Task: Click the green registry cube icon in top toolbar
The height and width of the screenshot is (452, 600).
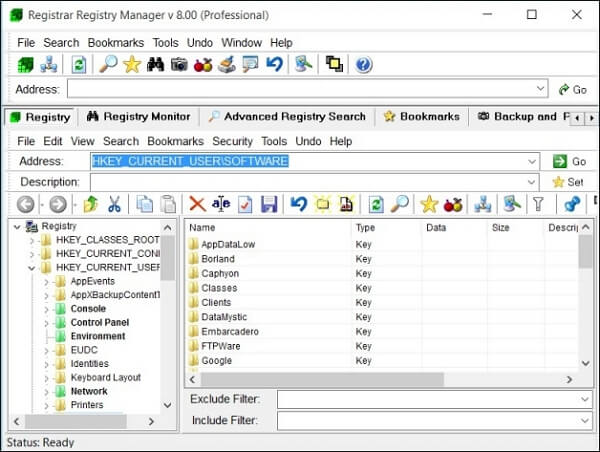Action: 25,64
